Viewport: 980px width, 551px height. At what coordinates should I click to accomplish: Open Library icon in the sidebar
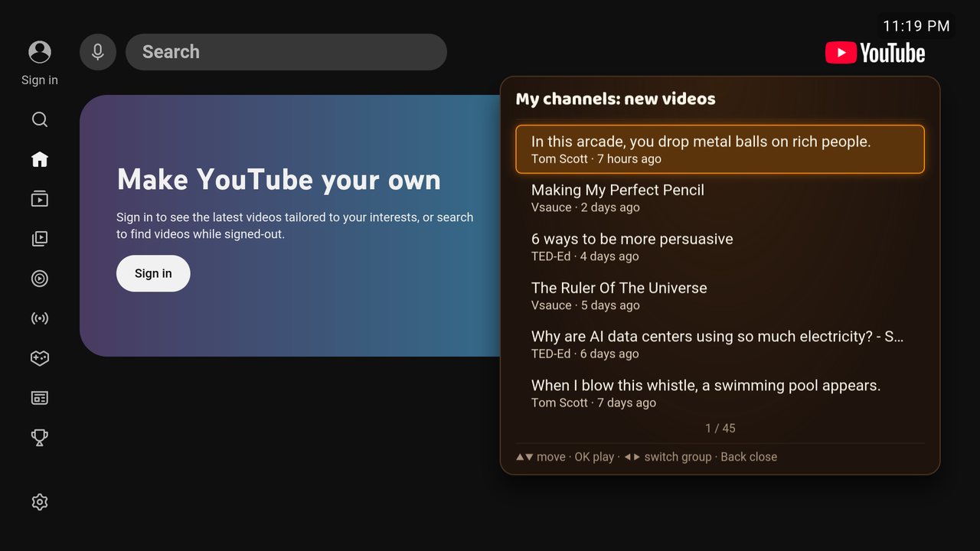[40, 239]
